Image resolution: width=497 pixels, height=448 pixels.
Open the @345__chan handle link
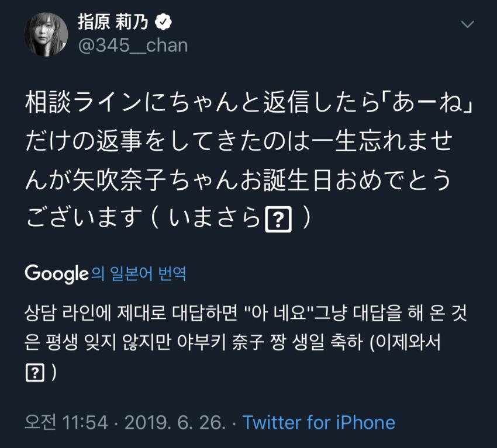point(133,46)
